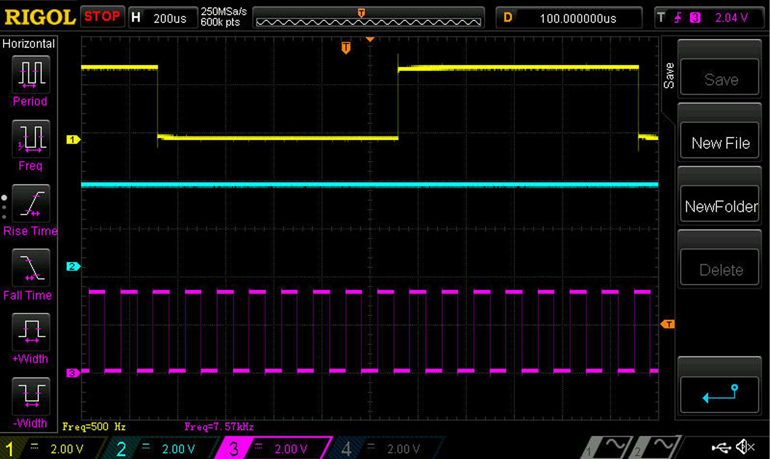Click the Freq=500 Hz measurement readout

(x=94, y=427)
